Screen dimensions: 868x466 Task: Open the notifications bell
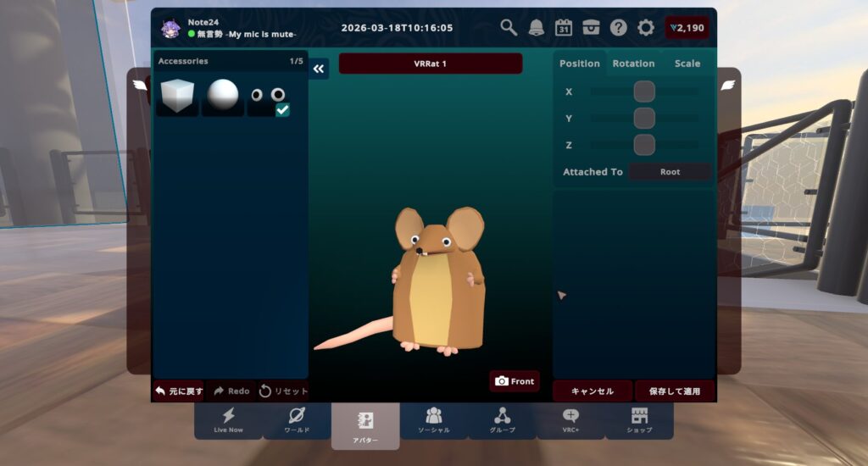click(536, 28)
